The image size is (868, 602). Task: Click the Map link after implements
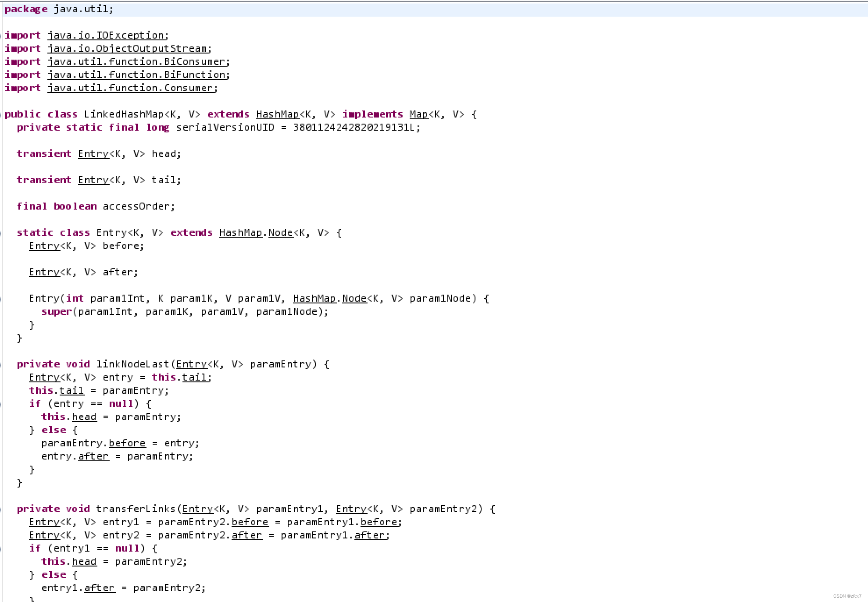(418, 114)
